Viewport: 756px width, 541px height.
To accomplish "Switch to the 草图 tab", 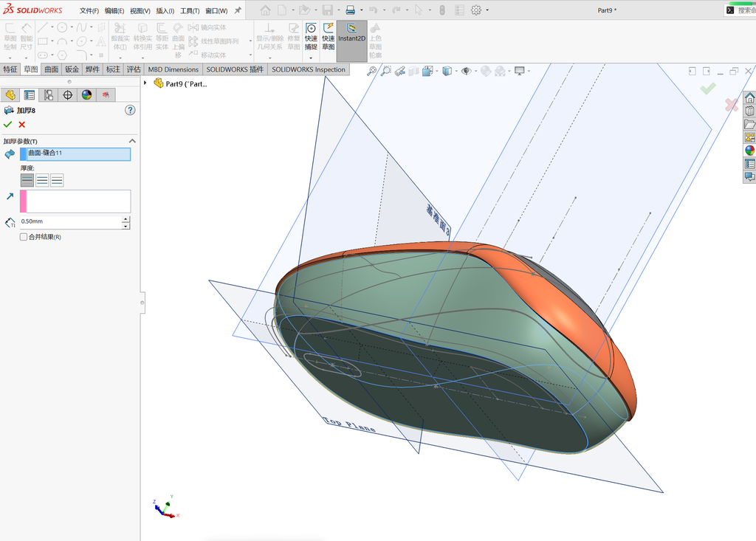I will point(31,69).
